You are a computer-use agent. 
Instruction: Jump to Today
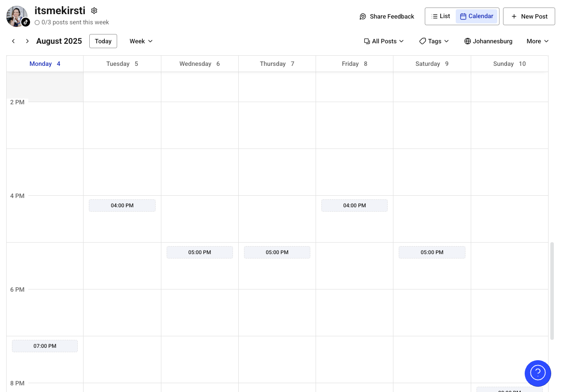click(x=103, y=41)
